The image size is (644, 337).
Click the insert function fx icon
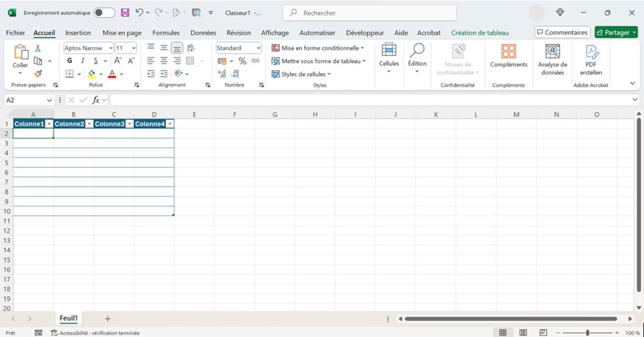point(95,100)
